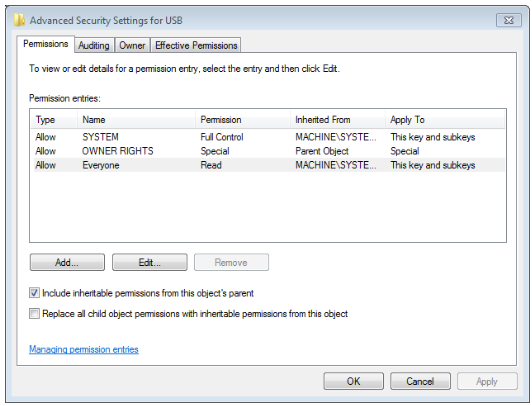Select the Permissions tab
This screenshot has width=532, height=406.
pyautogui.click(x=45, y=44)
